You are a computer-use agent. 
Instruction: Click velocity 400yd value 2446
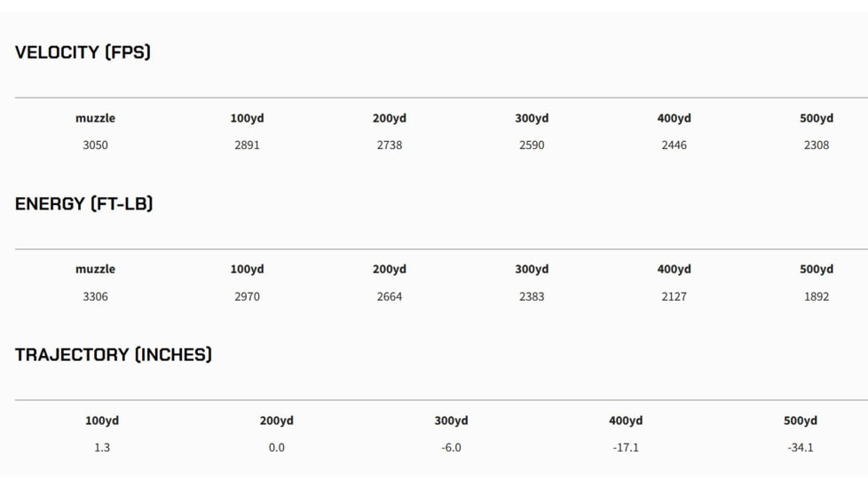click(674, 145)
